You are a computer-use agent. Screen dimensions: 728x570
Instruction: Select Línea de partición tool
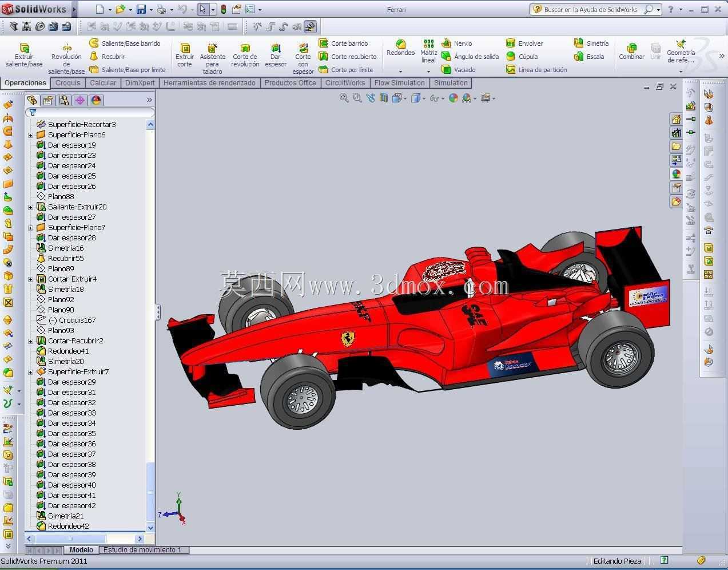tap(536, 70)
